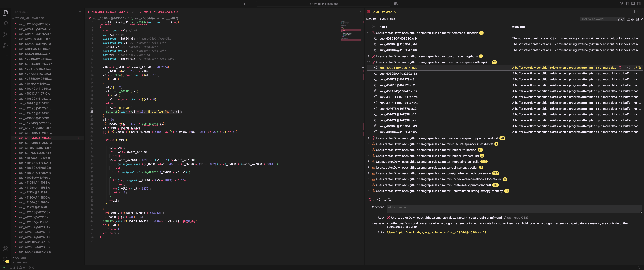Open path link to sub_403044@403044.c:23

(436, 232)
